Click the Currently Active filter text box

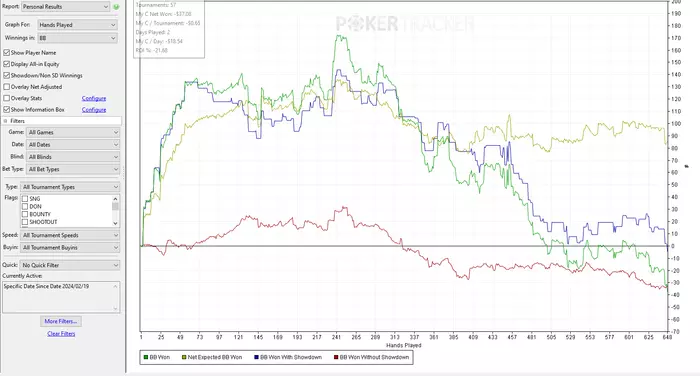click(61, 297)
